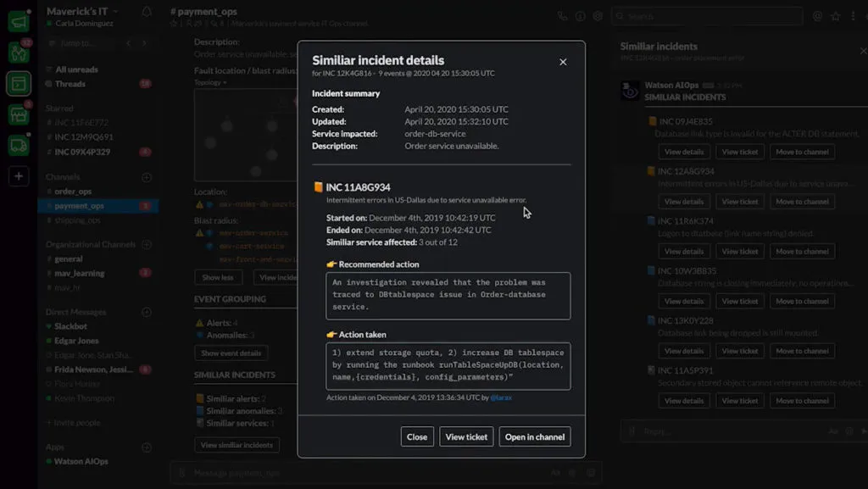Add a channel with the Channels plus icon

[x=147, y=178]
